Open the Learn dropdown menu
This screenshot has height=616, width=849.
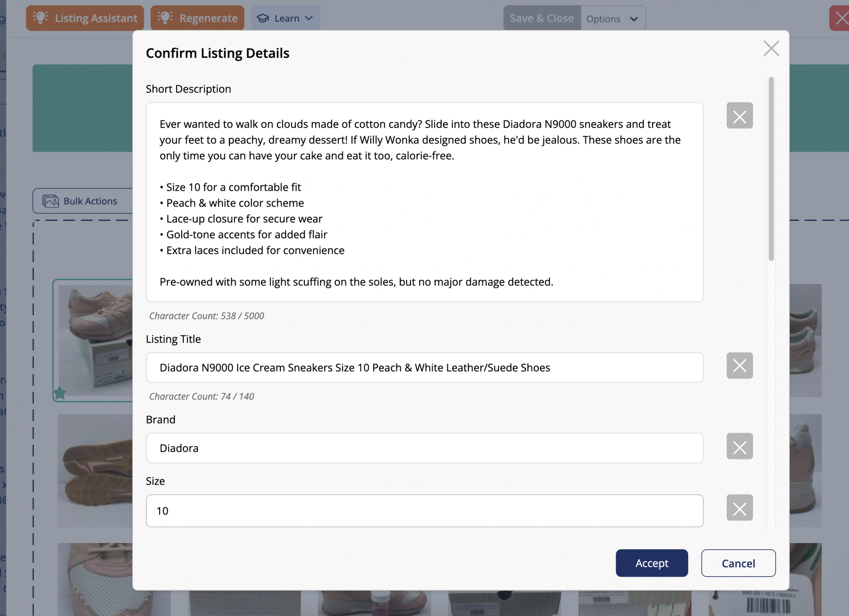tap(285, 18)
